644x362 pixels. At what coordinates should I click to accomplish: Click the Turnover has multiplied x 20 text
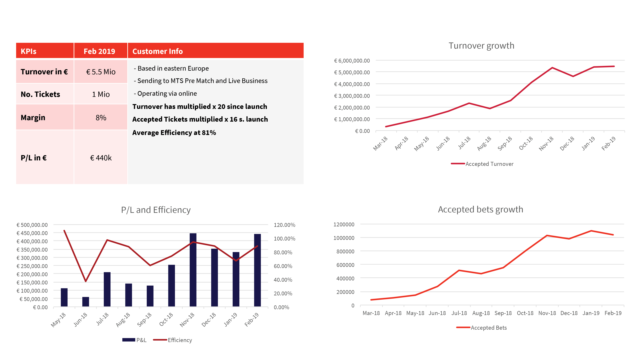[x=200, y=106]
